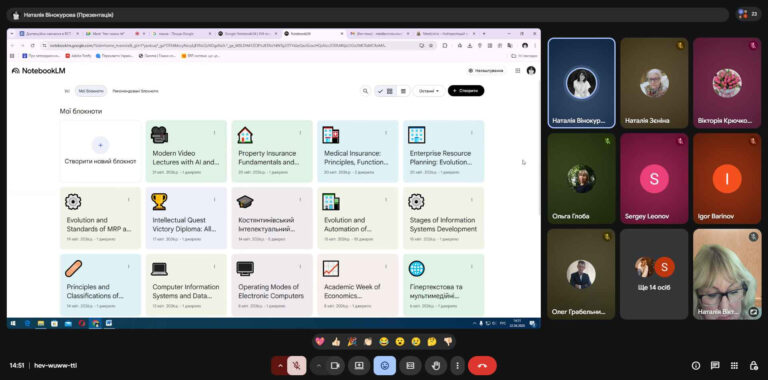Open menu dots on Property Insurance card
The image size is (768, 380).
click(x=300, y=133)
